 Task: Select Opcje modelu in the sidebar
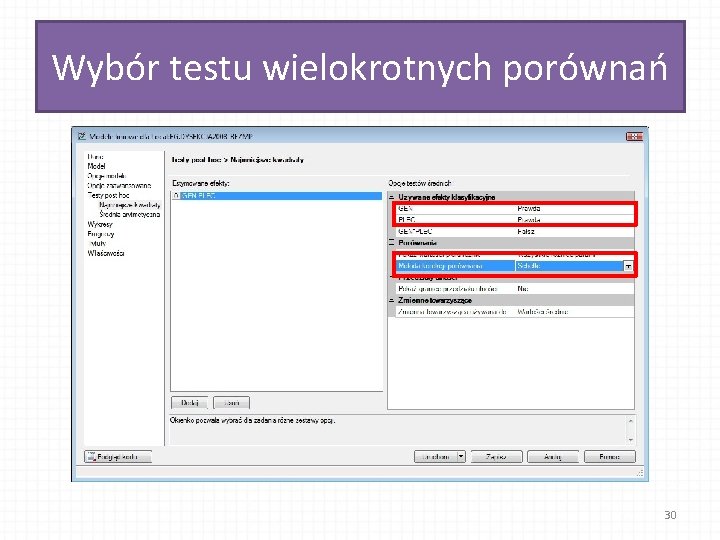[107, 176]
